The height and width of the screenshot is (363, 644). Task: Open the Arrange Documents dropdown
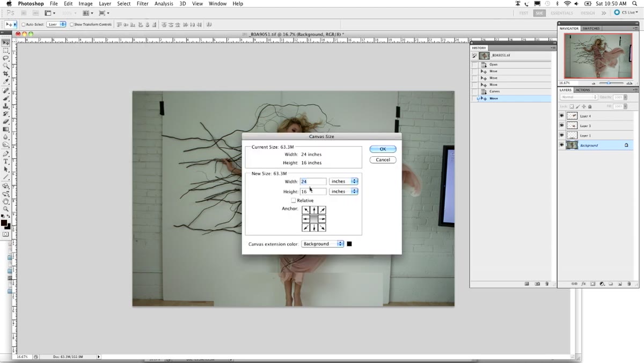[x=87, y=13]
